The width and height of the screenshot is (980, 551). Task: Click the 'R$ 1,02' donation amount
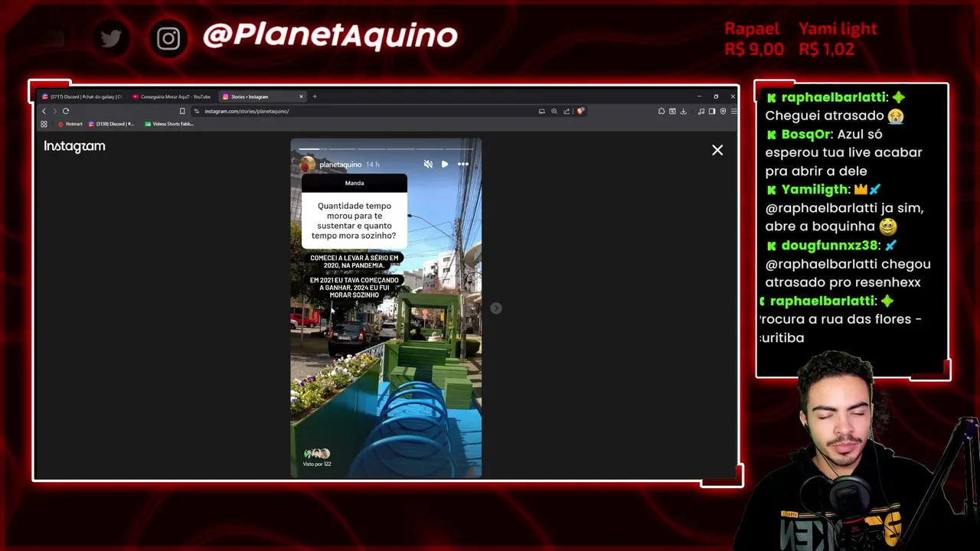(826, 50)
